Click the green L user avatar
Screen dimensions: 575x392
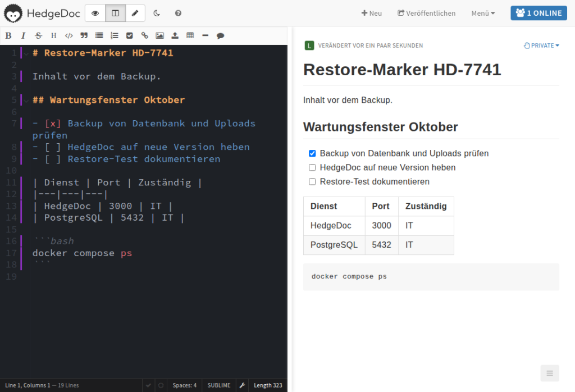pos(309,45)
